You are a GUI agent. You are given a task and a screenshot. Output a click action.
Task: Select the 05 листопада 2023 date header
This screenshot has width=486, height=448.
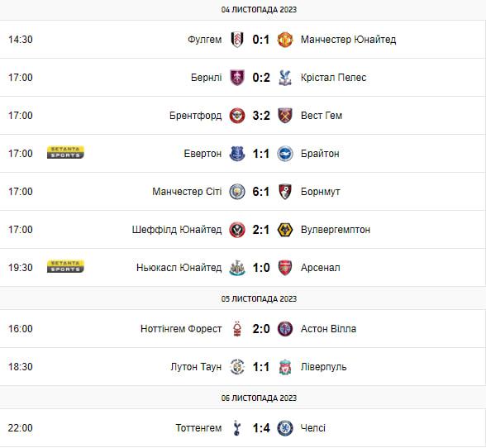(x=259, y=298)
